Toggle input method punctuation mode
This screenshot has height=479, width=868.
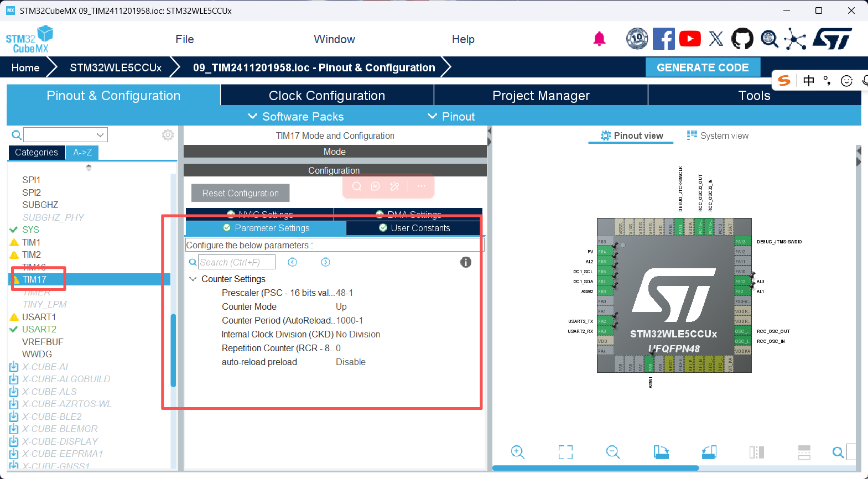tap(827, 81)
